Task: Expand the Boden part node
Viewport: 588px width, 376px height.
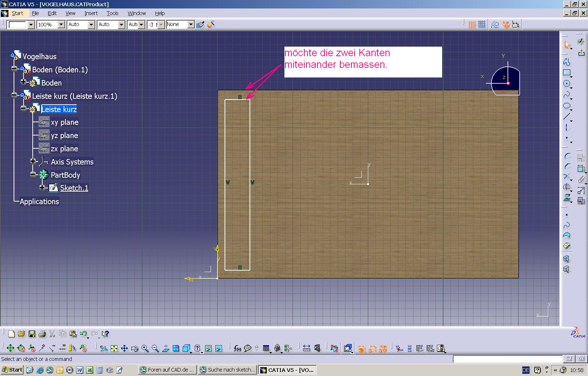Action: tap(24, 82)
